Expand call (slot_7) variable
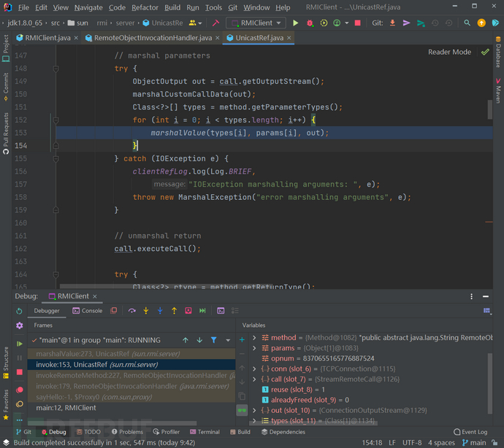The image size is (504, 448). click(x=254, y=379)
